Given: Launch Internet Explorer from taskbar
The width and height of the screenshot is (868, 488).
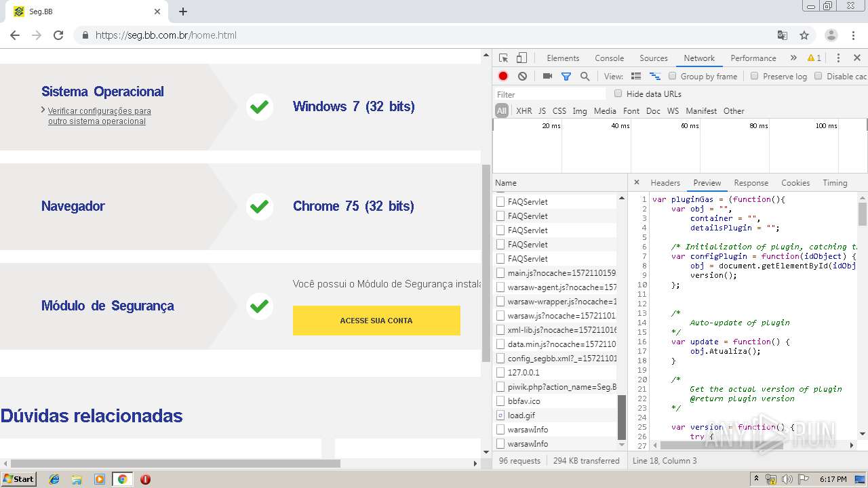Looking at the screenshot, I should click(54, 479).
